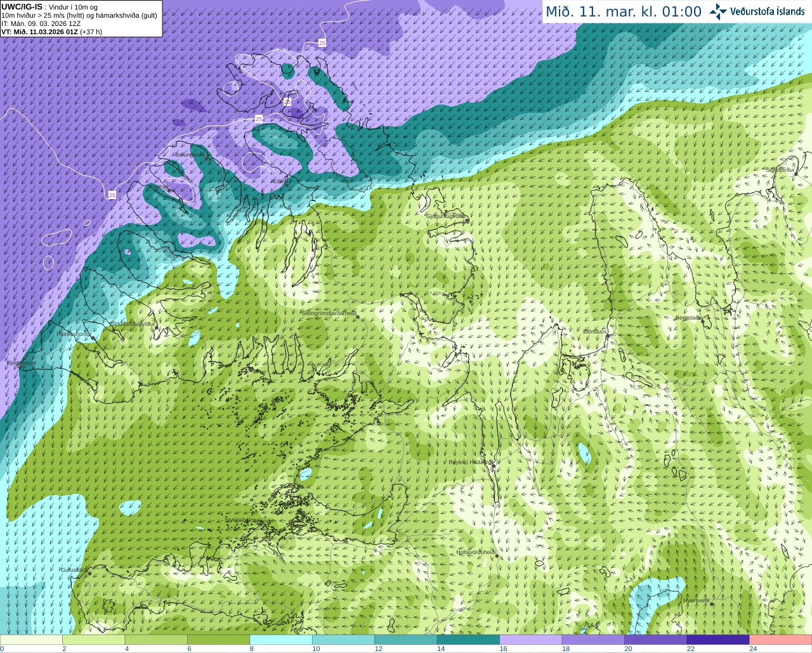Click the Stykkishólmur station label
Screen dimensions: 812x653
pyautogui.click(x=243, y=520)
